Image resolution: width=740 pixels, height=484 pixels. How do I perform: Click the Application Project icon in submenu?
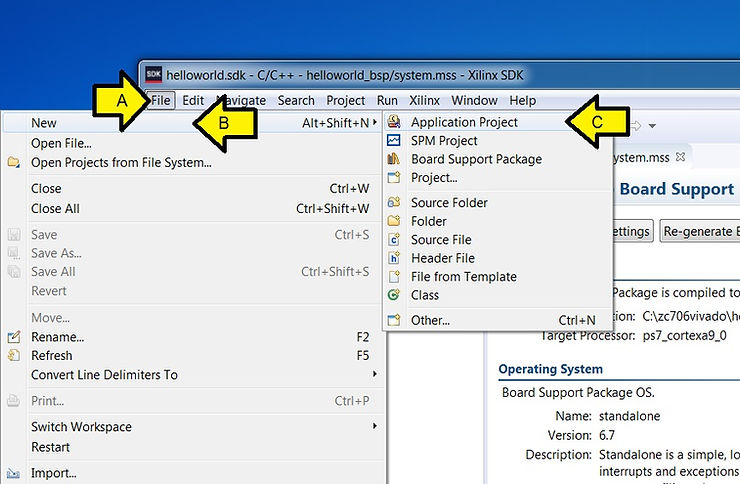point(393,122)
